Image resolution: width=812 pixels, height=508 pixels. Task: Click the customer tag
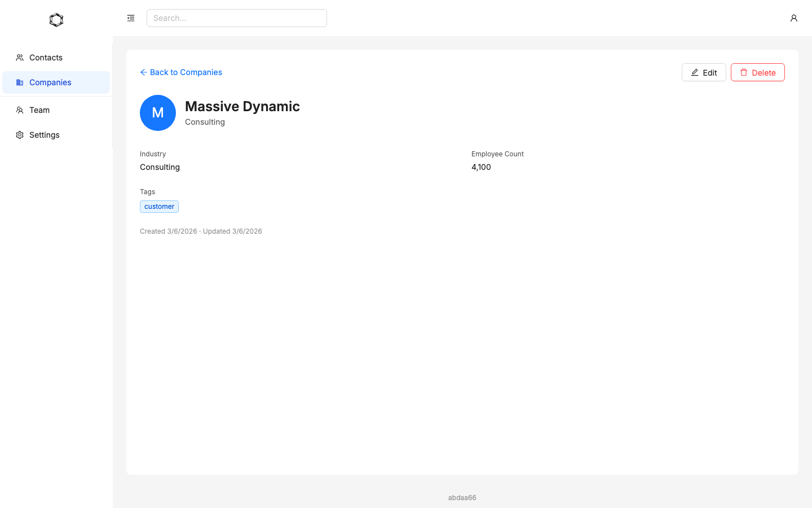(x=159, y=207)
